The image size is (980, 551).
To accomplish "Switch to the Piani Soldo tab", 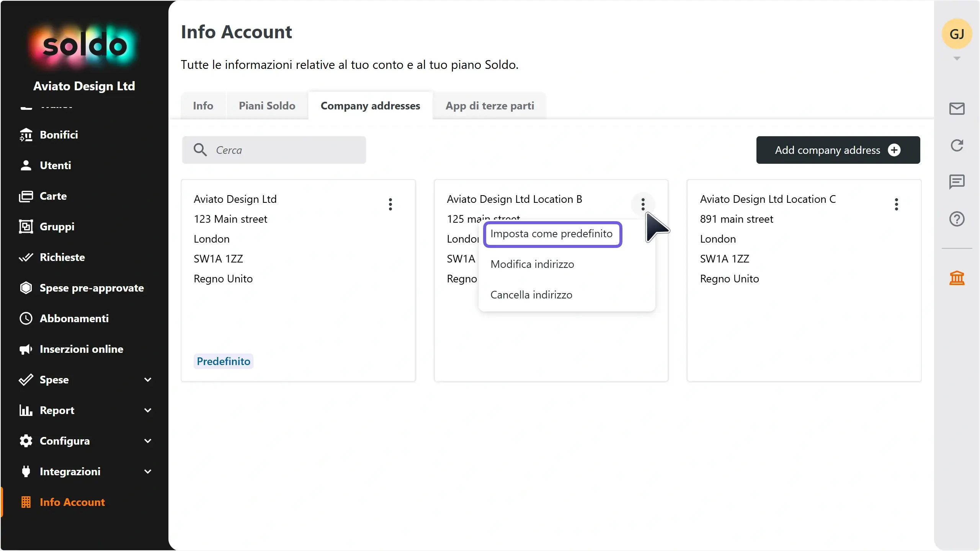I will [267, 106].
